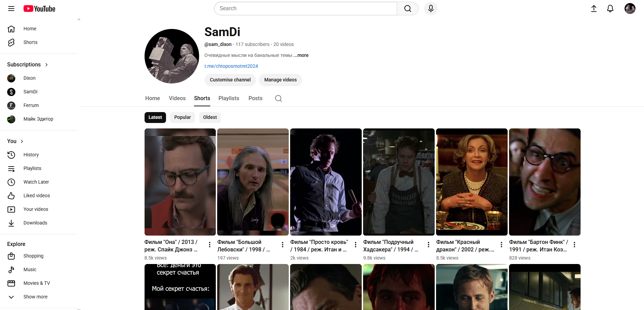
Task: Click the Home sidebar icon
Action: tap(11, 29)
